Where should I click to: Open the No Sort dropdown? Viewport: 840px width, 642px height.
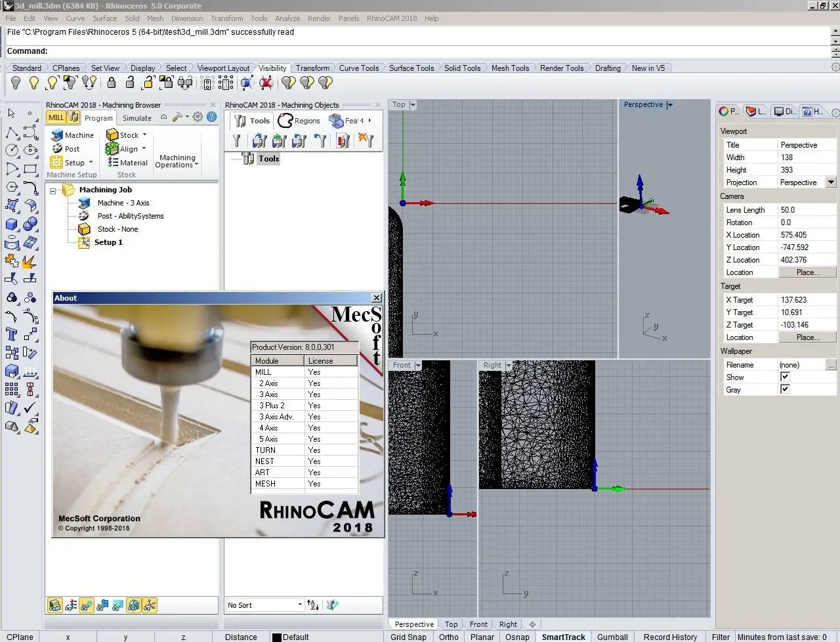click(x=300, y=605)
